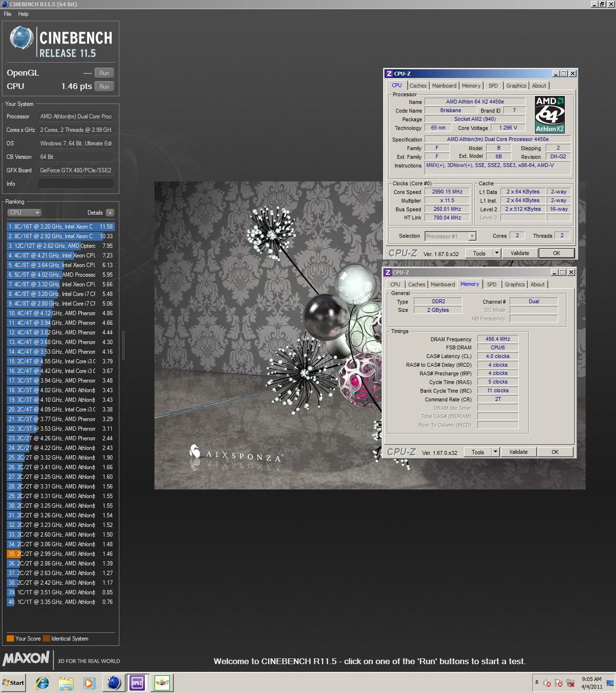Click the Info input field
Image resolution: width=616 pixels, height=693 pixels.
(x=76, y=184)
